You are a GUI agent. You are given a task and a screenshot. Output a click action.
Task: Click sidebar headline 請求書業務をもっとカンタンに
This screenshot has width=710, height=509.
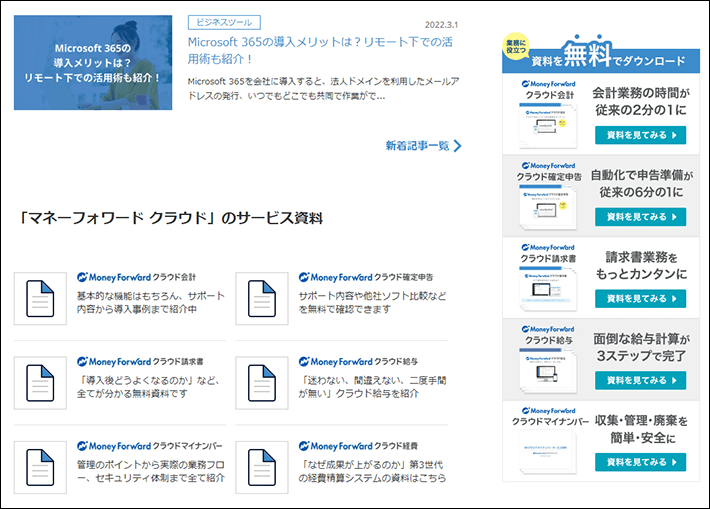(641, 265)
